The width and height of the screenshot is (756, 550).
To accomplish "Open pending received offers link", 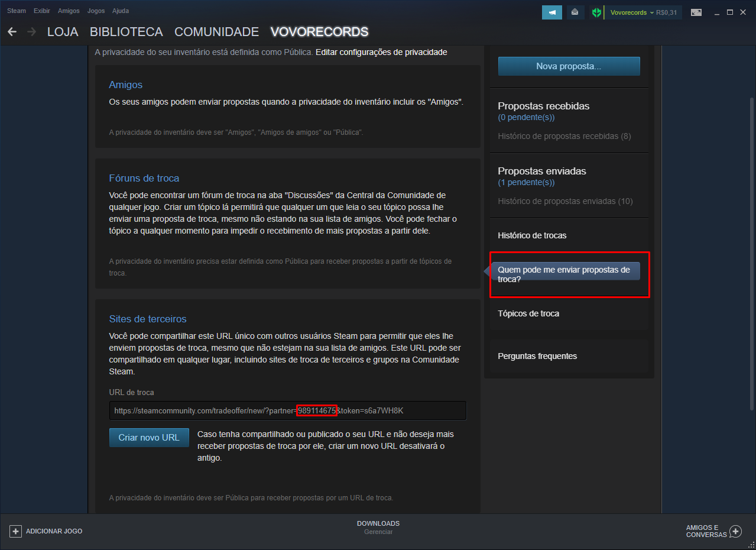I will pos(526,118).
